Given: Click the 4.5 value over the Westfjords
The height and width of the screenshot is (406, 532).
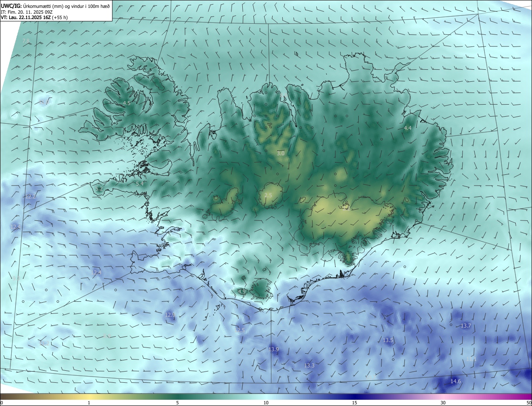Looking at the screenshot, I should [x=127, y=103].
